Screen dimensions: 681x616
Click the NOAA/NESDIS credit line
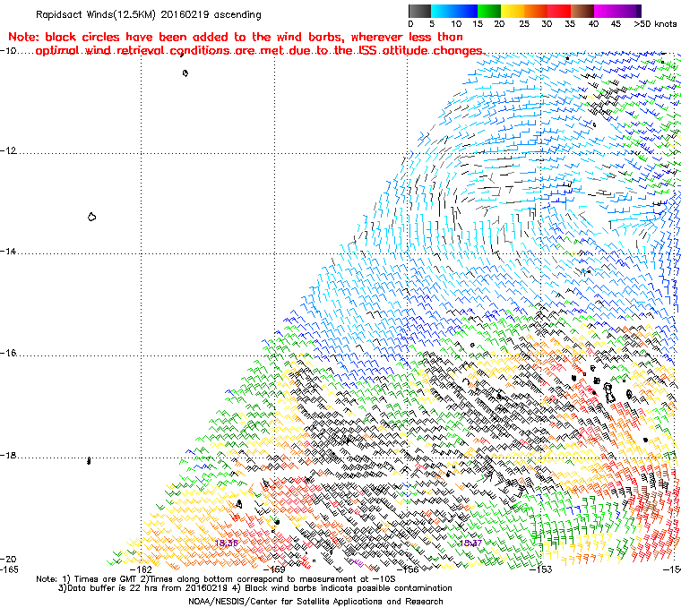315,602
